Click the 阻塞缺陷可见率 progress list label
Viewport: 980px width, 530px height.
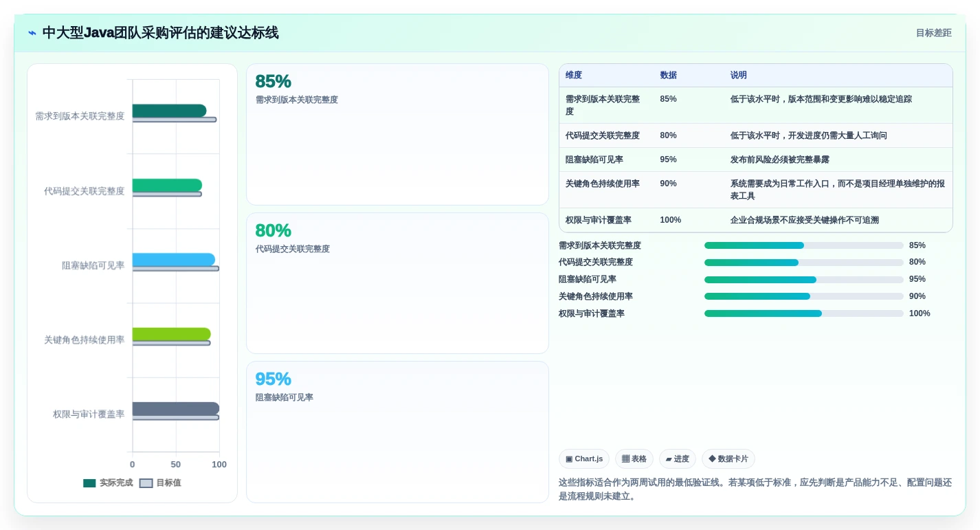(587, 279)
